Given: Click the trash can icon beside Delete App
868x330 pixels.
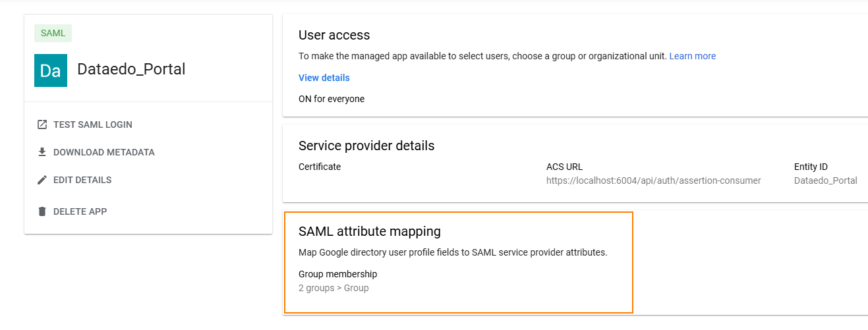Looking at the screenshot, I should tap(42, 211).
